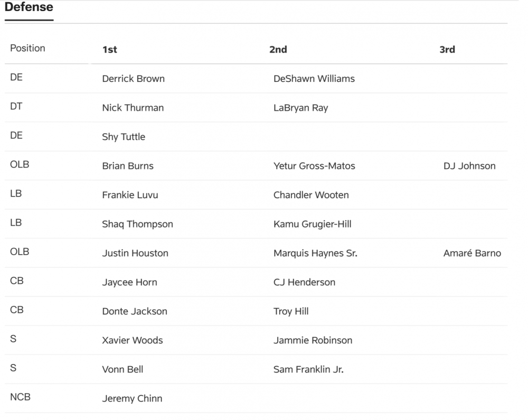Open Amaré Barno's player link
Image resolution: width=528 pixels, height=420 pixels.
[472, 253]
